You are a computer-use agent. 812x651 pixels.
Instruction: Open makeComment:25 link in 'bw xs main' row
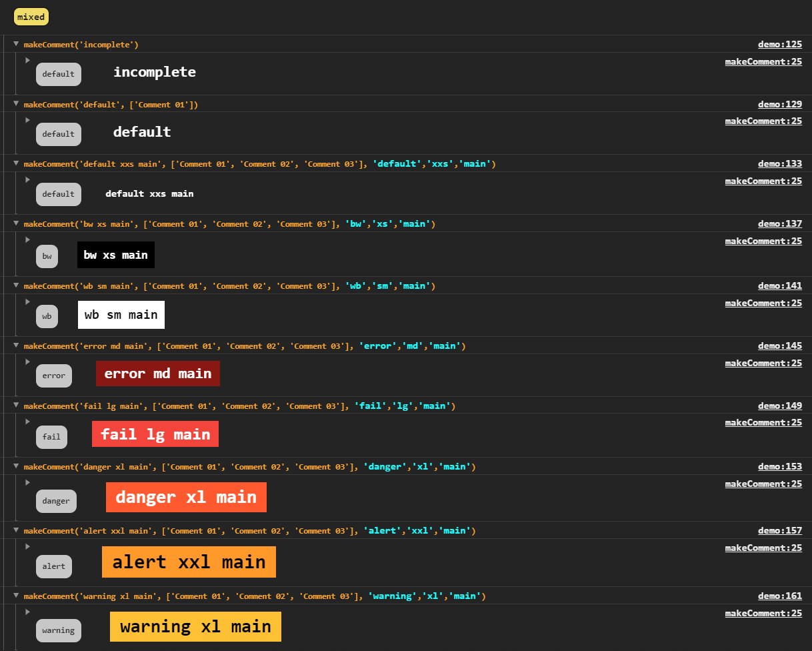click(x=763, y=241)
